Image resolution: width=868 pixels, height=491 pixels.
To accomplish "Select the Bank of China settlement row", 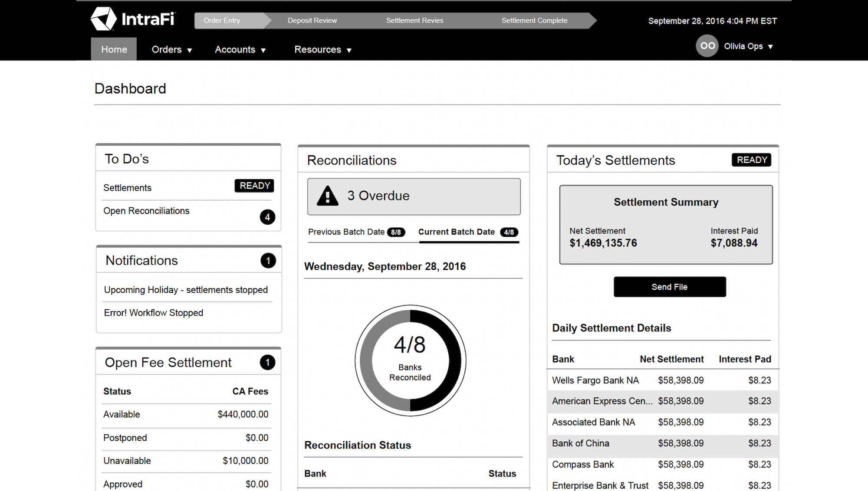I will tap(663, 443).
